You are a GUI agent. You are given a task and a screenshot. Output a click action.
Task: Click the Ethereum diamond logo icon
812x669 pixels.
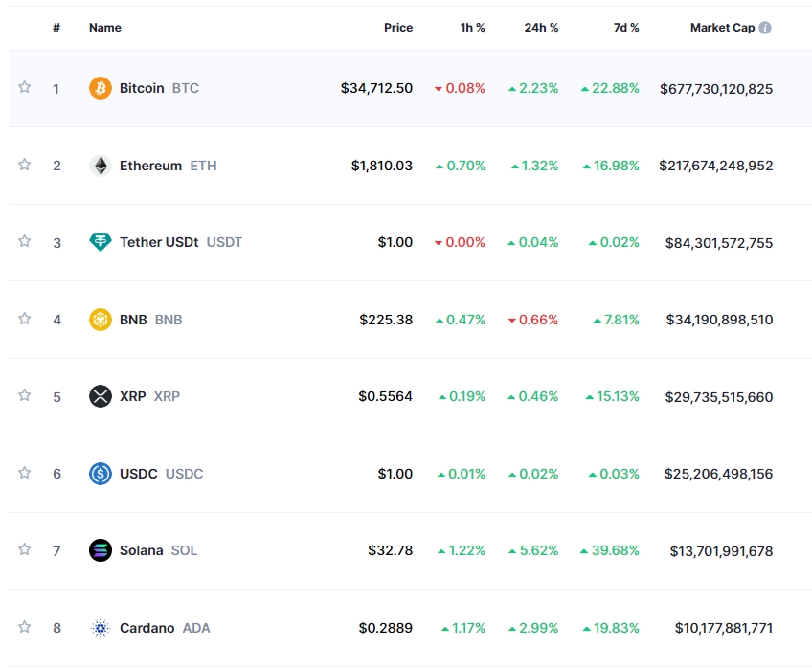click(101, 166)
